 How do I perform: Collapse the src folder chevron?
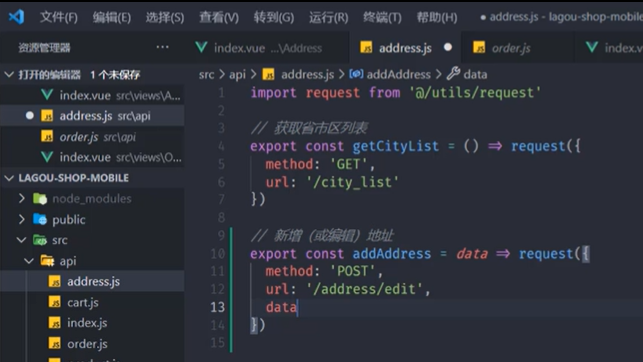point(22,240)
